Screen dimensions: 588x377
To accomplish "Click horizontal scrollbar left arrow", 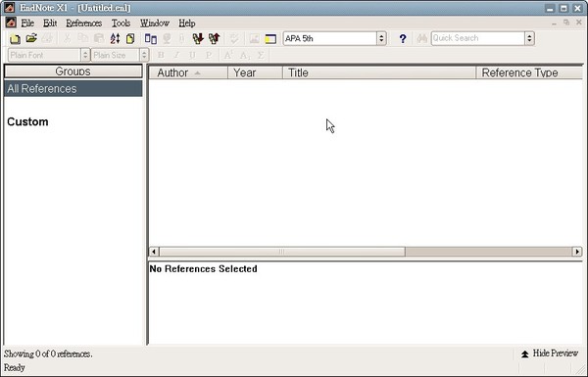I will tap(154, 252).
